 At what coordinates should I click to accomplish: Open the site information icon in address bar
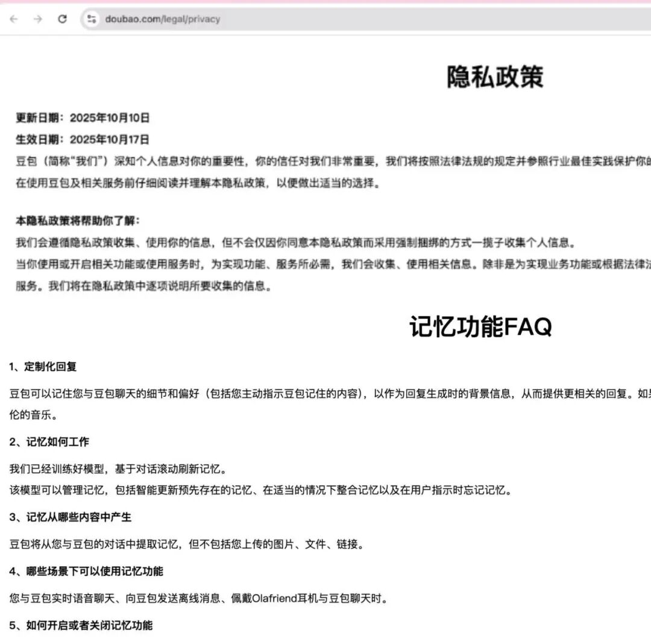coord(92,19)
